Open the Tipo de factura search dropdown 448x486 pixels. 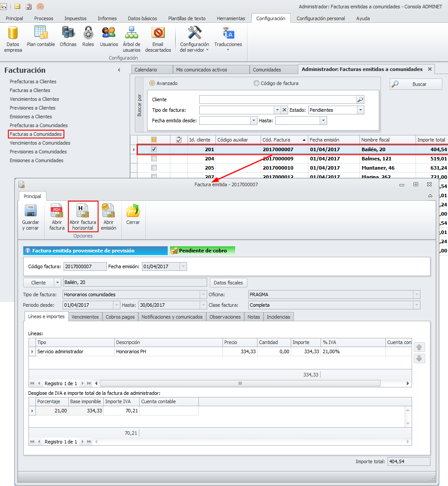[x=277, y=110]
